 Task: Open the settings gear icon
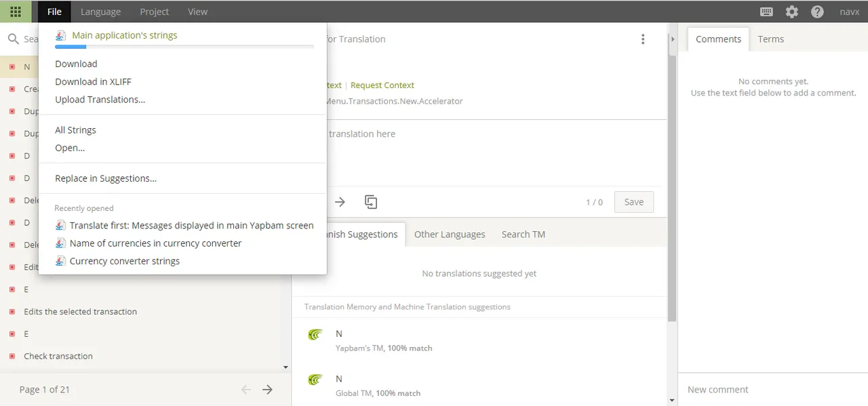coord(792,12)
